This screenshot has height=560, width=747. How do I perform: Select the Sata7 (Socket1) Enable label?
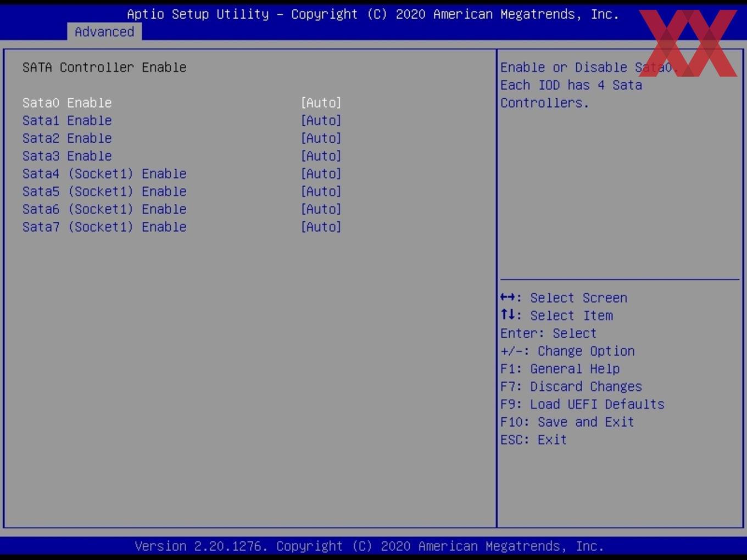(104, 227)
